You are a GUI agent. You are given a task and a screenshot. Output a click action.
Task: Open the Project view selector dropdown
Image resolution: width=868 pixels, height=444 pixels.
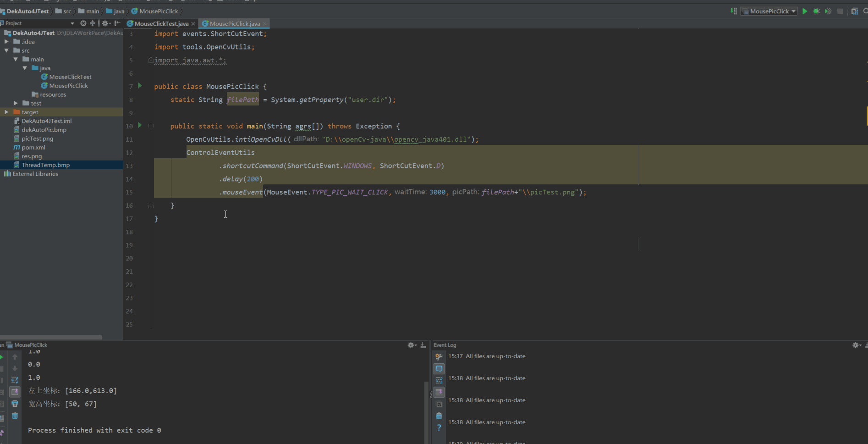click(x=72, y=23)
